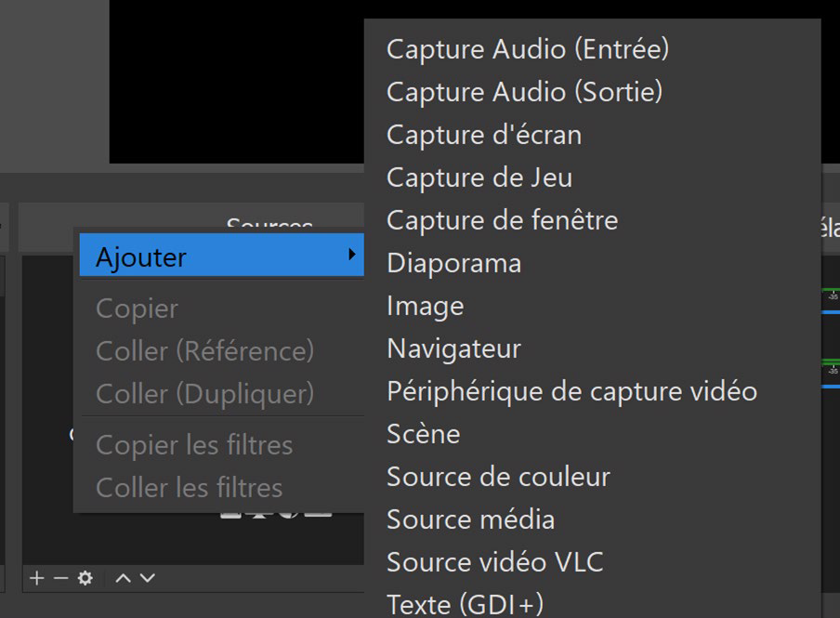Add a Texte (GDI+) source
This screenshot has width=840, height=618.
pyautogui.click(x=465, y=605)
